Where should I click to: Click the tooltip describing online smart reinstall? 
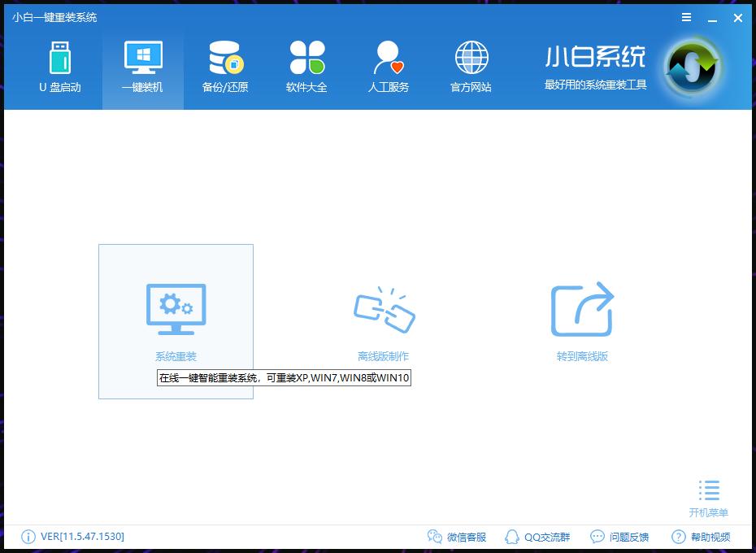click(283, 378)
